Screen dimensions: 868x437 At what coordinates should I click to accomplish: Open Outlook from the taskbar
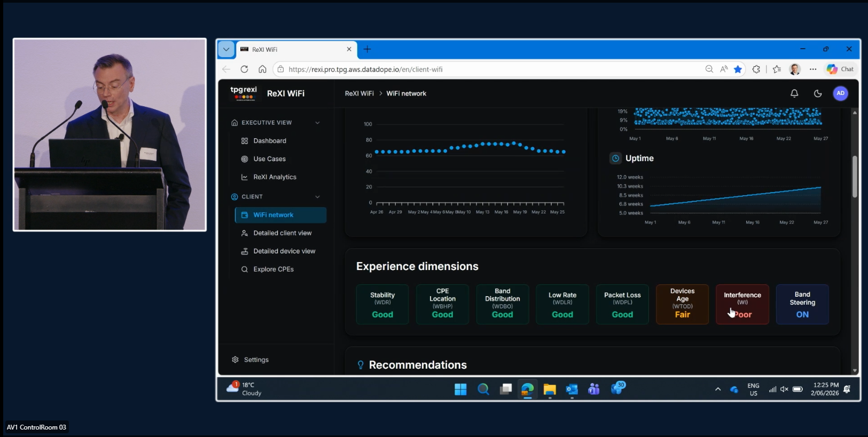click(x=572, y=390)
